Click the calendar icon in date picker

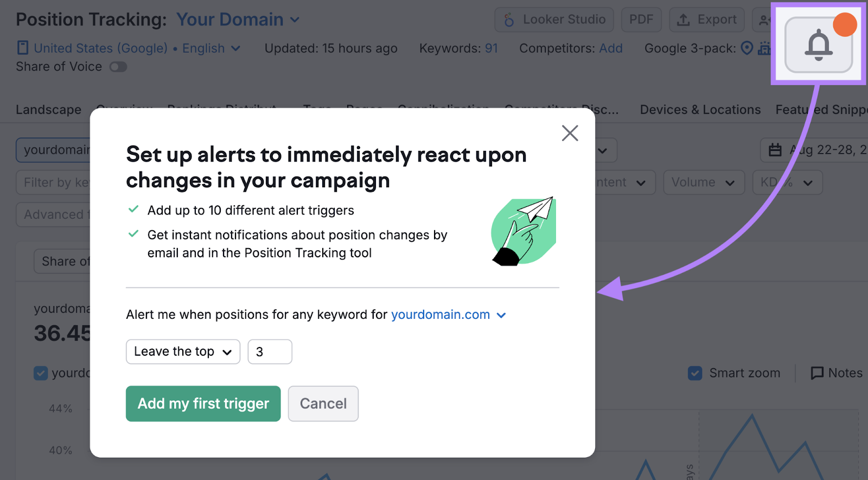tap(775, 150)
